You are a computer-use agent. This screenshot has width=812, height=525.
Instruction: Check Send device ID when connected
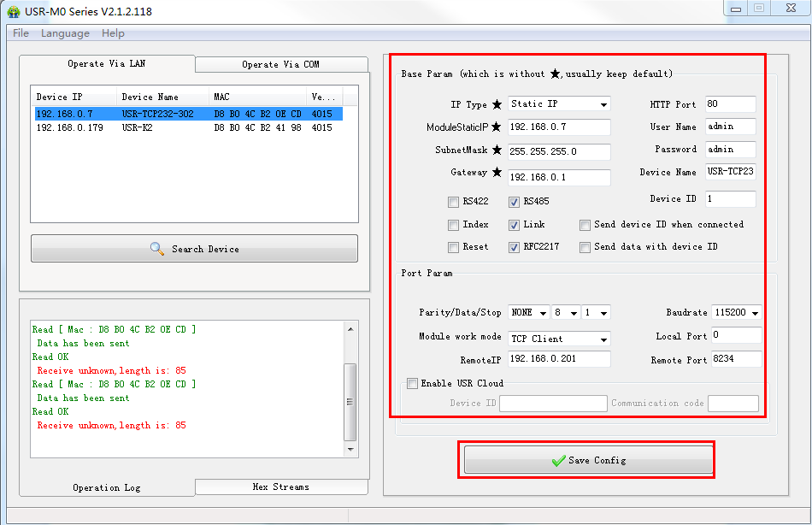click(x=585, y=225)
